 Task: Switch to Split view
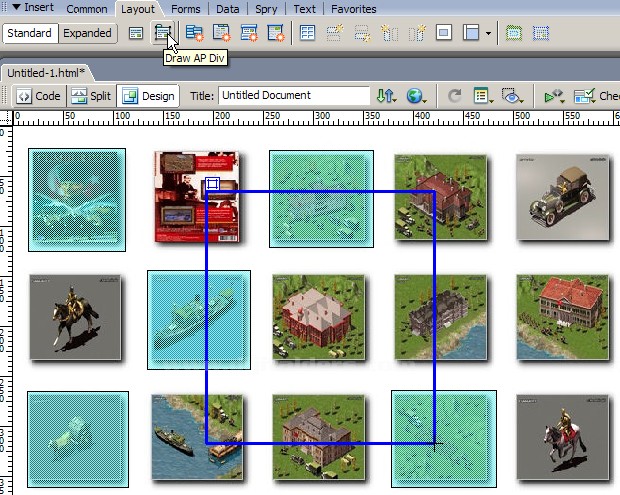pos(91,96)
